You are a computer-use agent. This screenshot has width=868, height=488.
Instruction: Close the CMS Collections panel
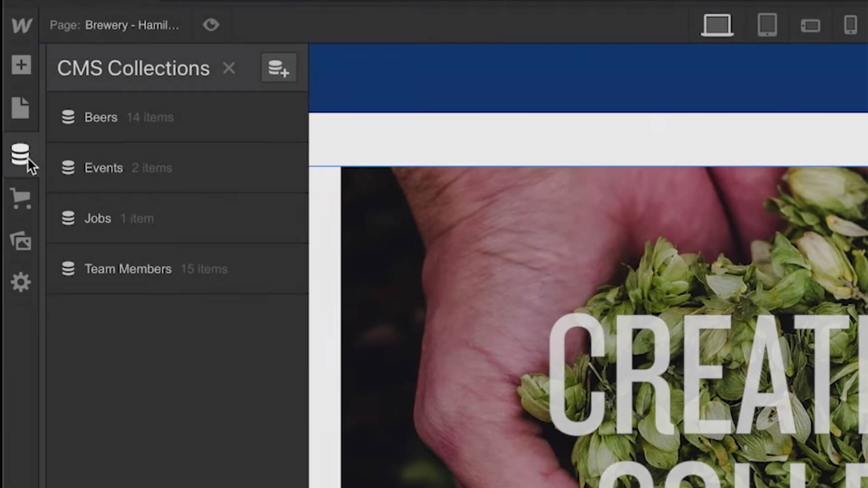[x=229, y=68]
